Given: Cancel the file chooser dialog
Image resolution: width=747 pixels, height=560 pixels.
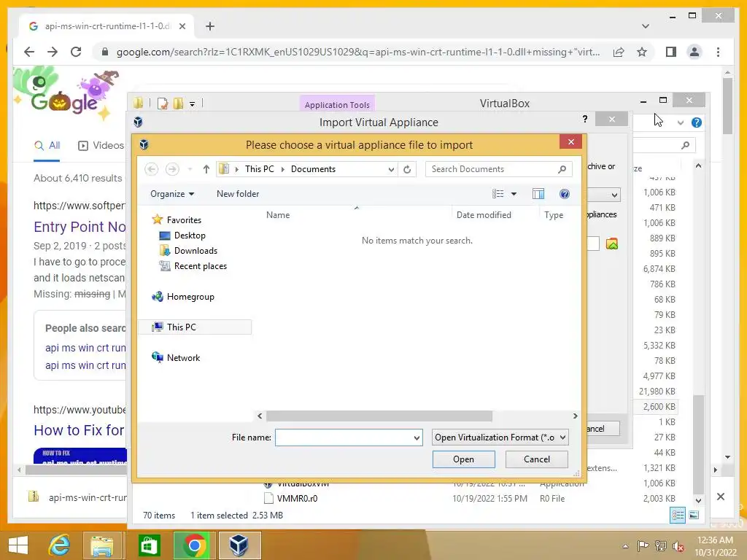Looking at the screenshot, I should pos(536,459).
